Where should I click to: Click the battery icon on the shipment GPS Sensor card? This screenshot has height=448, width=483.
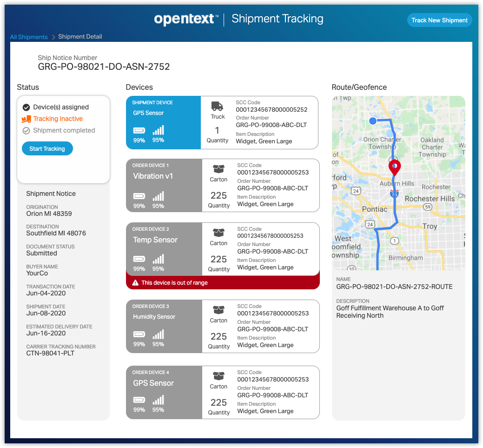tap(139, 130)
